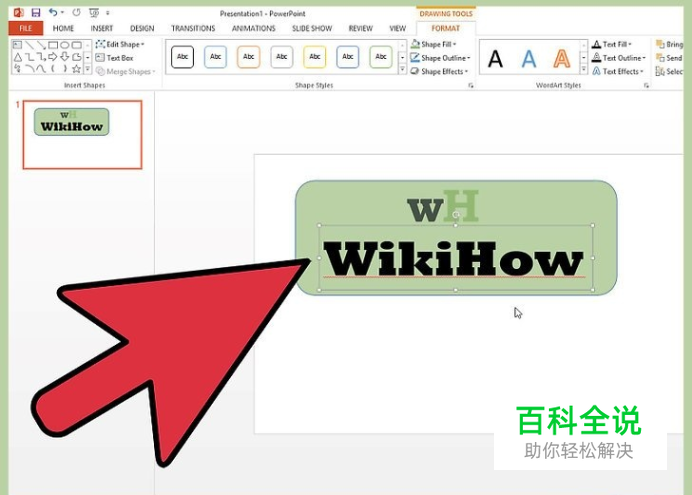Select the right block arrow shape
Viewport: 692px width, 495px height.
click(x=53, y=56)
